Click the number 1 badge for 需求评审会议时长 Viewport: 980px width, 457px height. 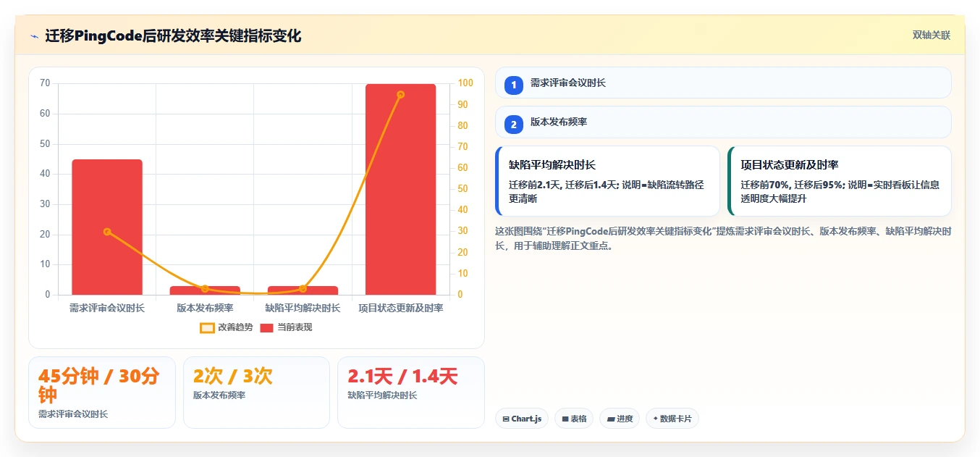point(513,85)
